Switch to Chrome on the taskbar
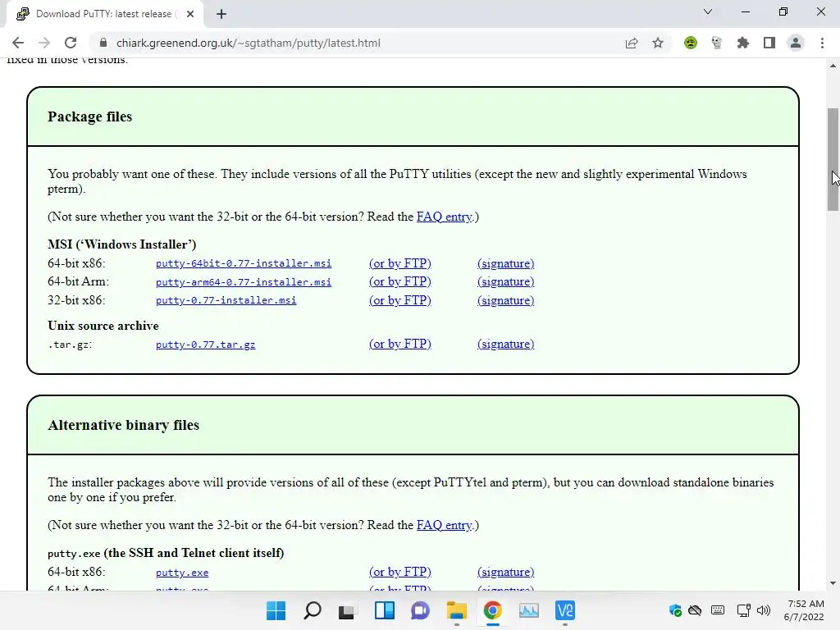The image size is (840, 630). [492, 610]
